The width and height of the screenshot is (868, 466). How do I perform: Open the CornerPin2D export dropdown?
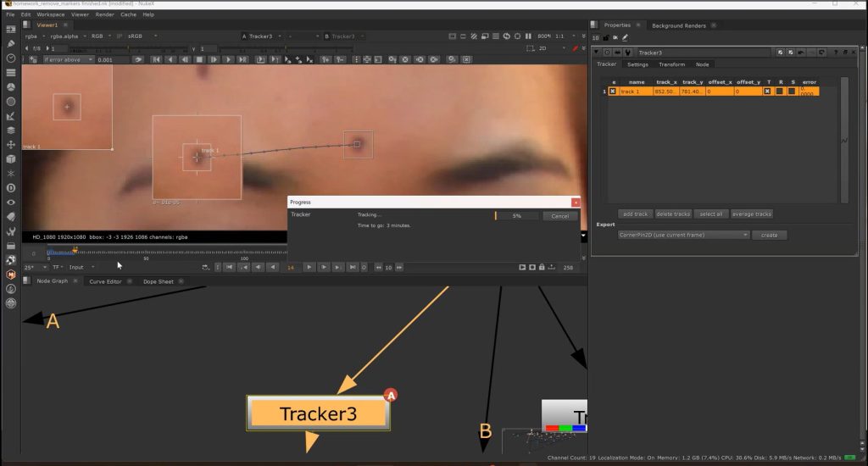pos(683,236)
